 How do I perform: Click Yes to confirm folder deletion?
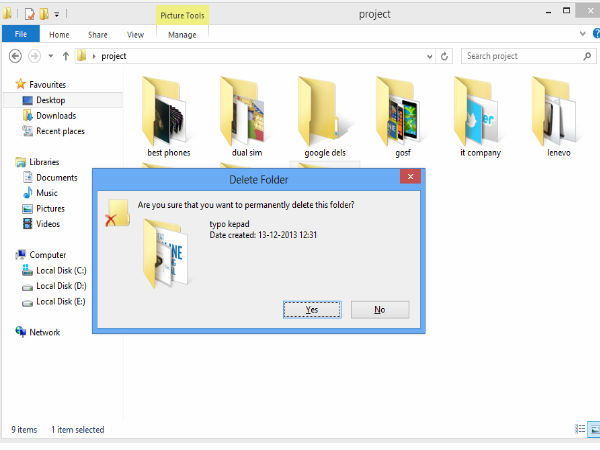312,310
